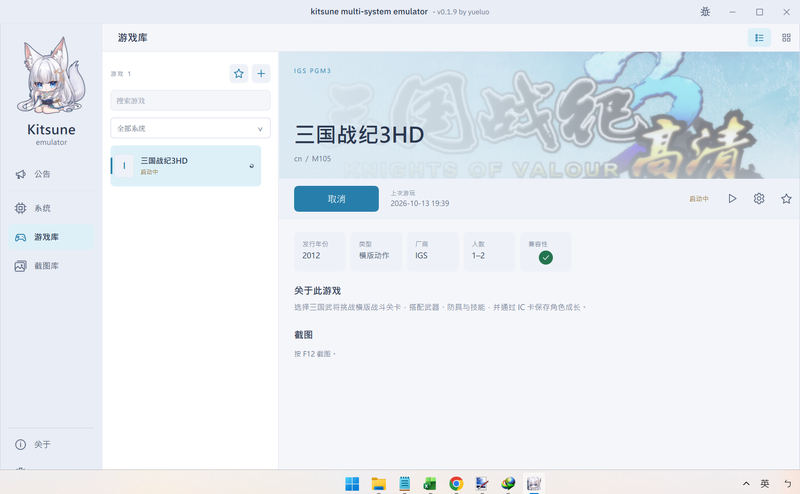Minimize the Kitsune window
Screen dimensions: 800x494
click(732, 12)
